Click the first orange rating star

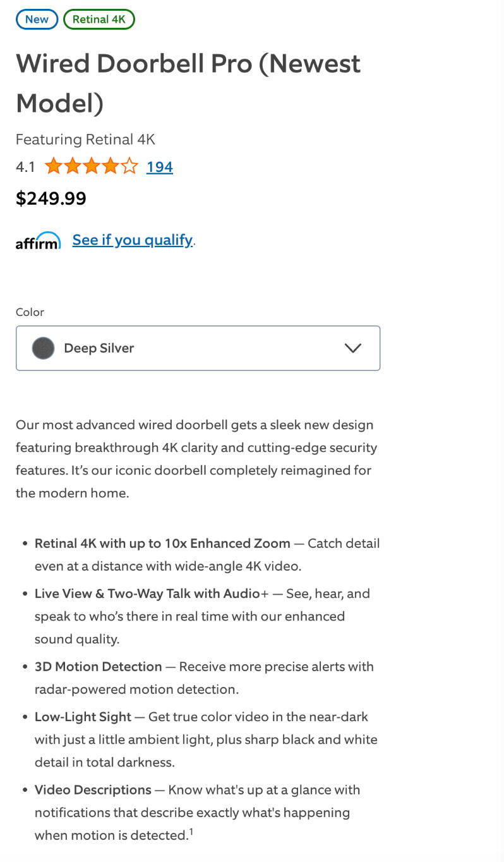[x=54, y=167]
